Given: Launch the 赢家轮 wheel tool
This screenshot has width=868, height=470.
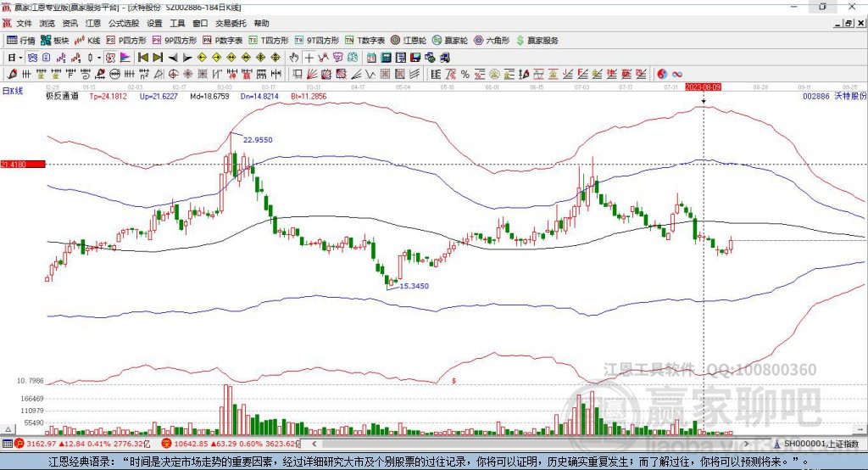Looking at the screenshot, I should (450, 41).
